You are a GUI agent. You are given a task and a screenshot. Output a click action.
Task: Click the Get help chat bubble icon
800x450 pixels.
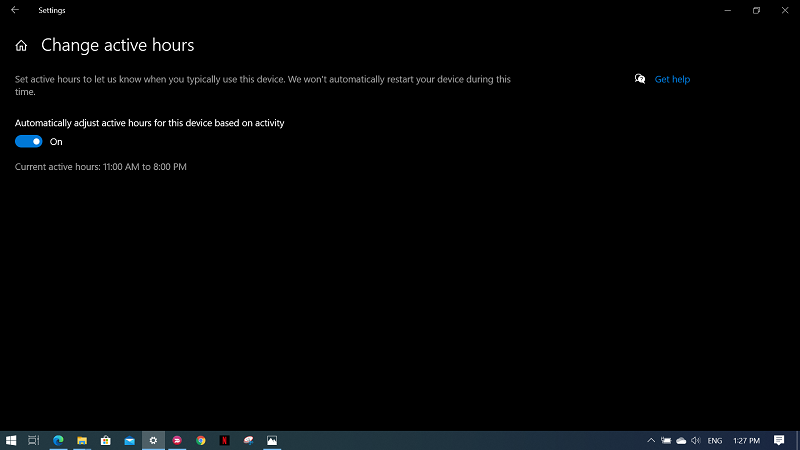[640, 79]
